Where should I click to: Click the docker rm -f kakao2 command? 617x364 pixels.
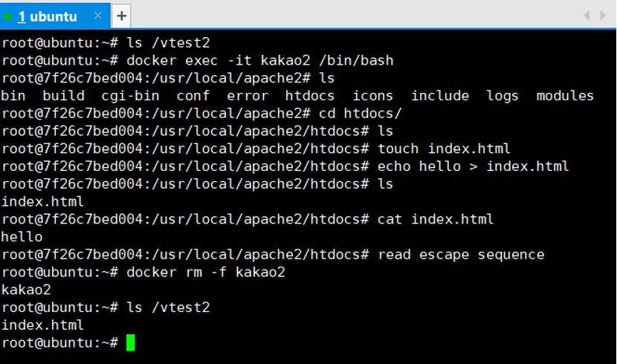(206, 272)
